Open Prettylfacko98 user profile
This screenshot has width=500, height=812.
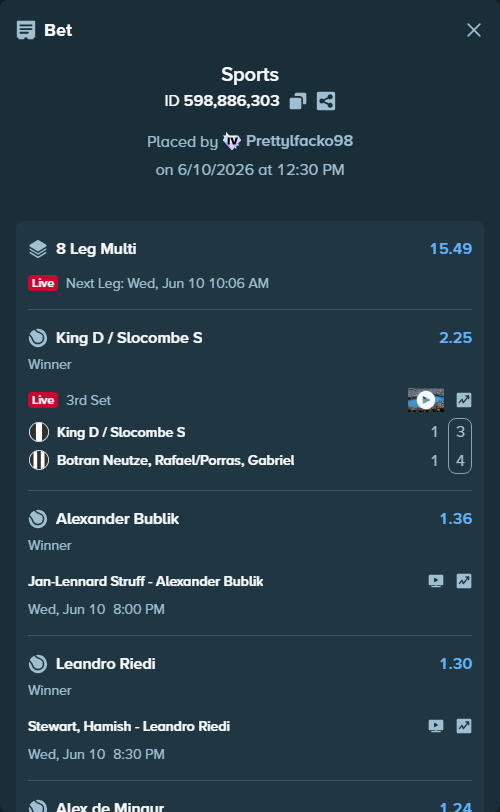tap(299, 141)
